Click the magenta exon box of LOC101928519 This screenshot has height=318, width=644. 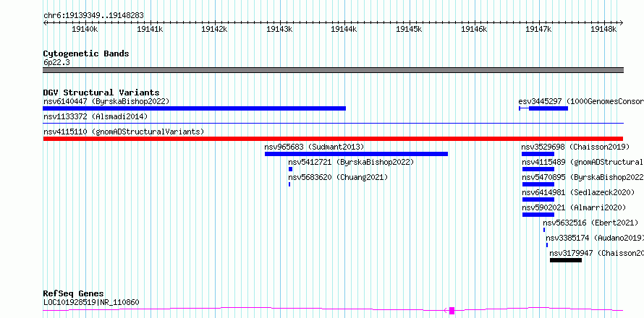click(x=452, y=311)
